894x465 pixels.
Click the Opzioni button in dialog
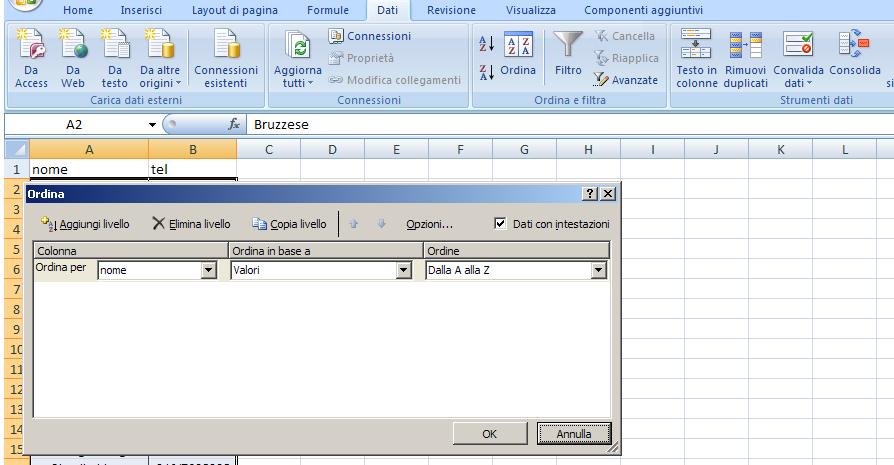tap(429, 224)
